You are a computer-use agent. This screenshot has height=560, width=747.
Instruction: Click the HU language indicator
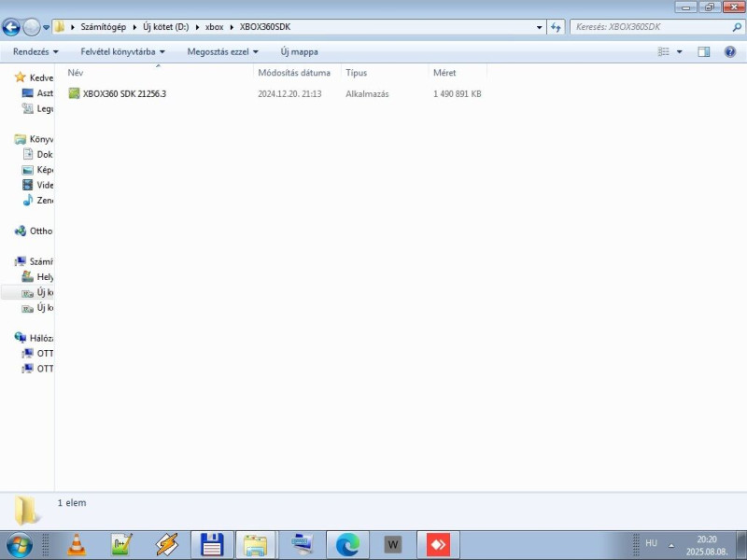click(651, 543)
